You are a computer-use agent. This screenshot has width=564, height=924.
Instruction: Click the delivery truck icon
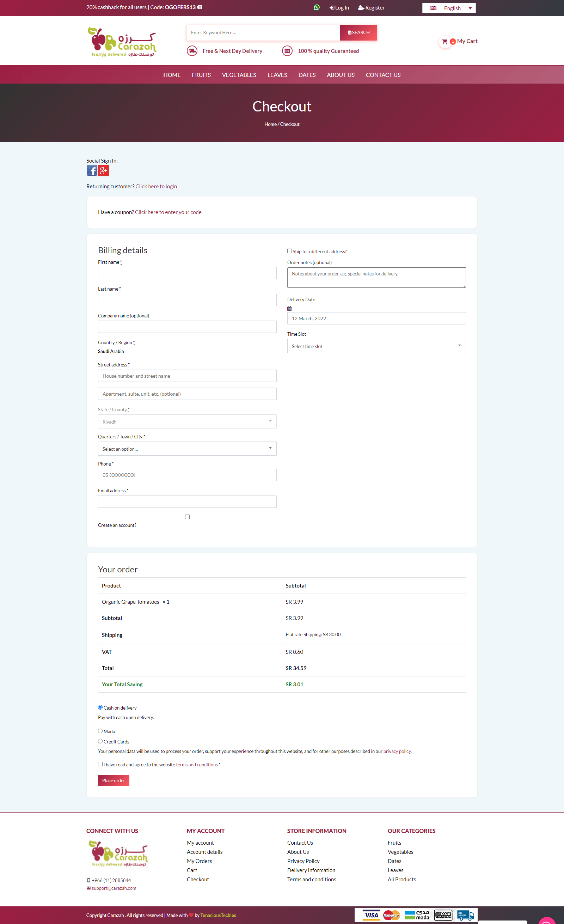coord(192,51)
